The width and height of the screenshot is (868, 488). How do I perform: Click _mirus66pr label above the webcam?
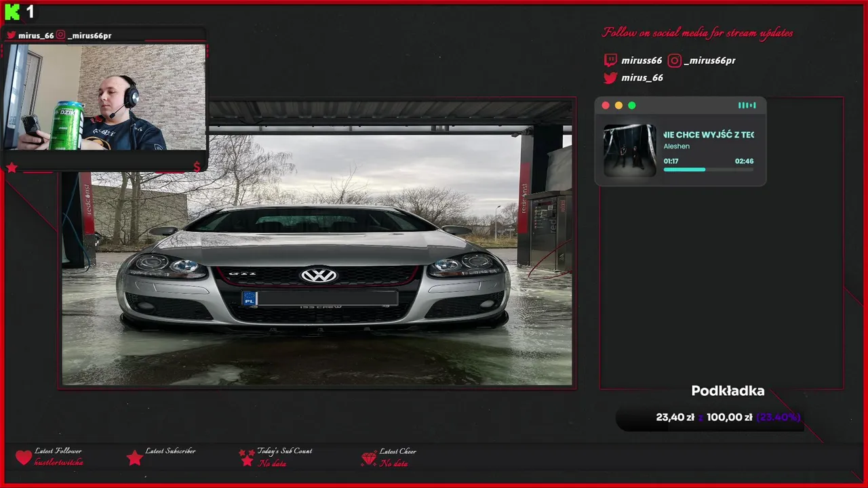90,35
